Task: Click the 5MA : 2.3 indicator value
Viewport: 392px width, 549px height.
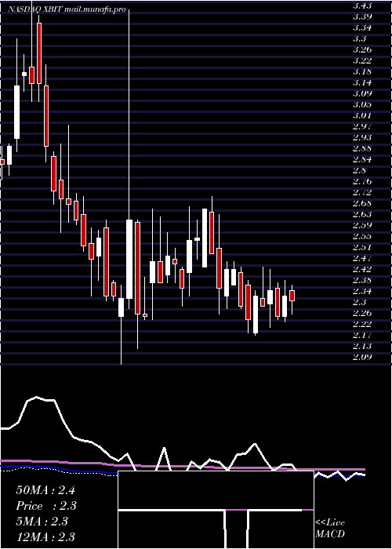Action: click(x=42, y=522)
